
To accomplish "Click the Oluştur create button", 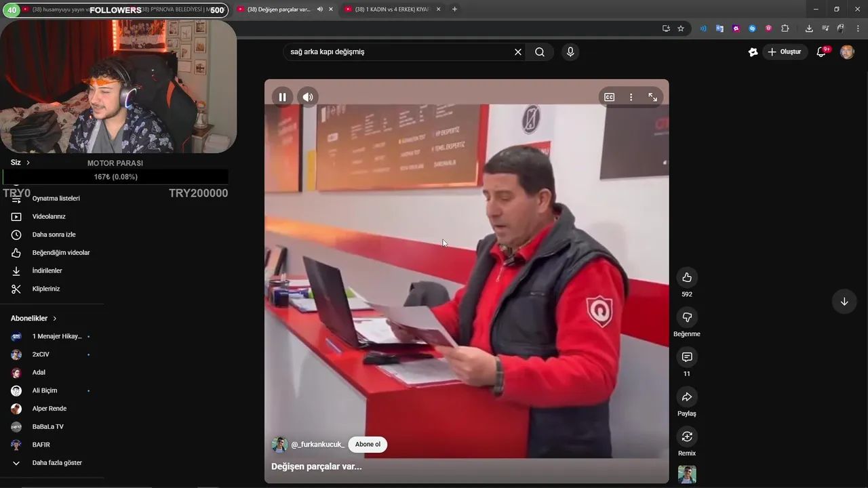I will (785, 52).
